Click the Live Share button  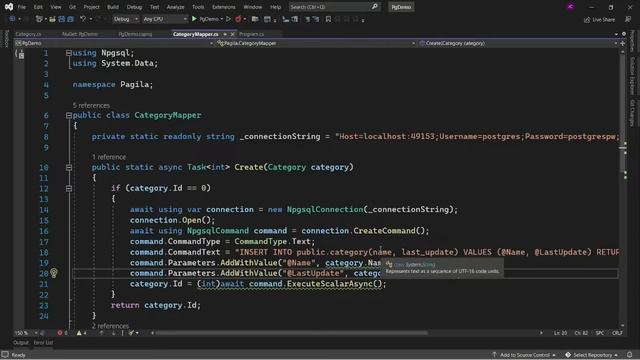point(599,20)
